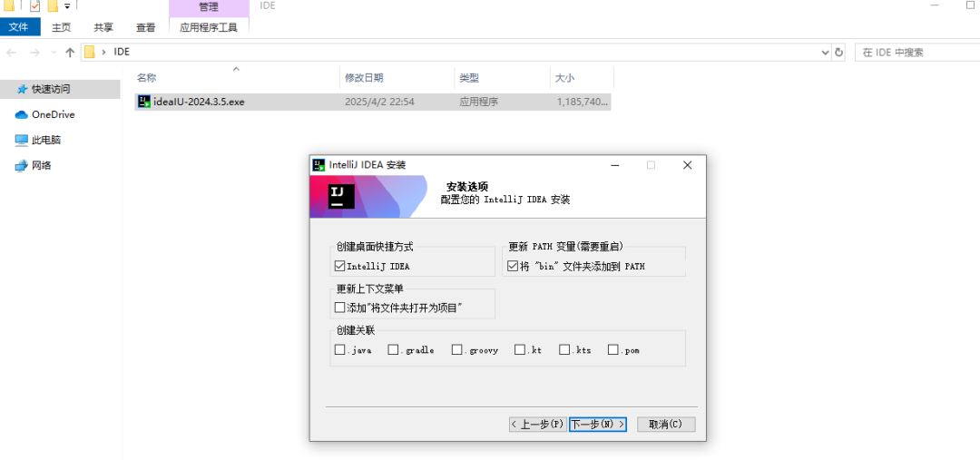Click the folder icon in the address bar

pos(89,53)
